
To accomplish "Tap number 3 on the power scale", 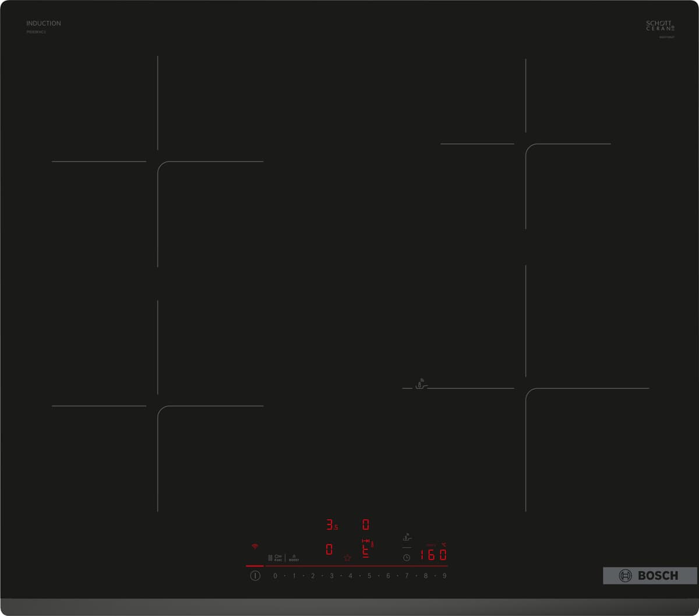I will point(331,576).
